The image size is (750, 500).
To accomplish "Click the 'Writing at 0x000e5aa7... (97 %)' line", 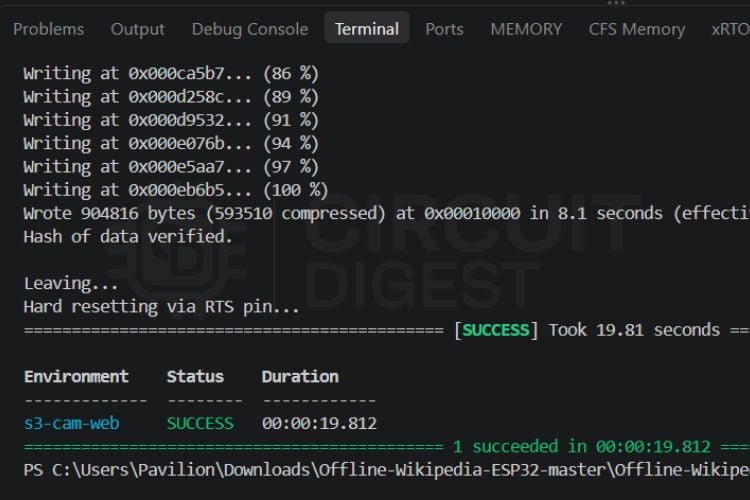I will [171, 167].
